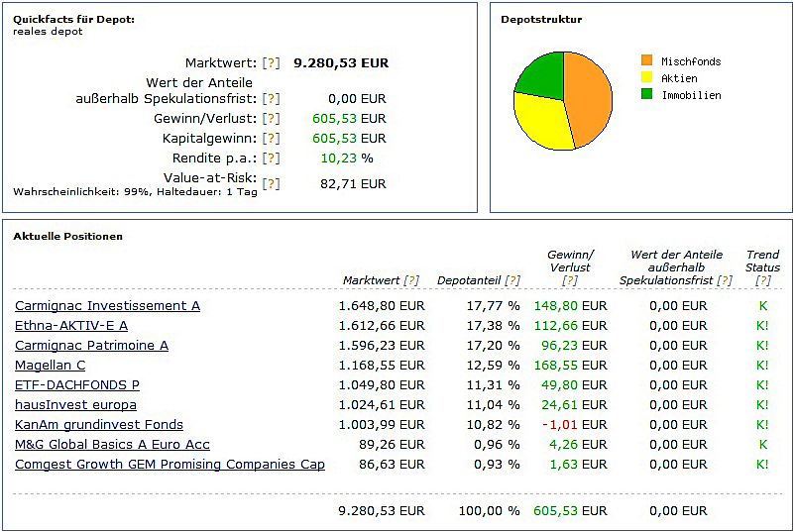The height and width of the screenshot is (532, 795).
Task: Select the Ethna-AKTIV-E A fund link
Action: click(71, 326)
